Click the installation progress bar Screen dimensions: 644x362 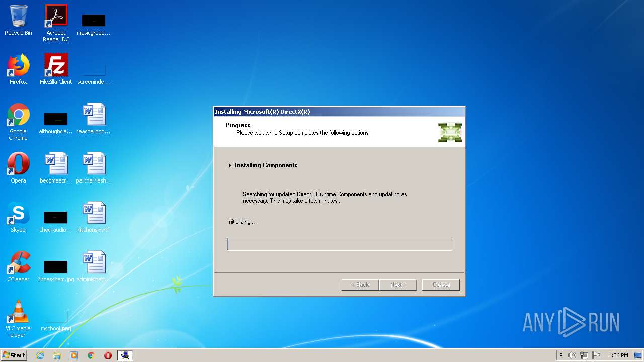coord(340,244)
